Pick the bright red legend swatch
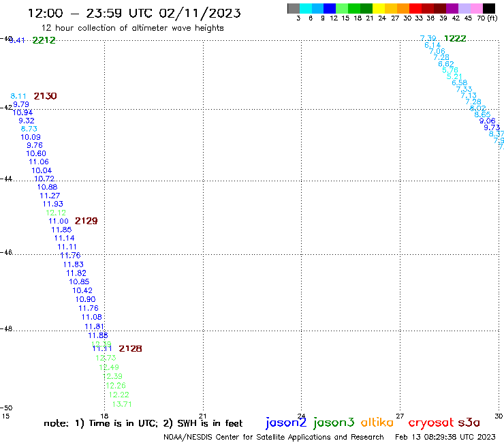 [x=415, y=8]
